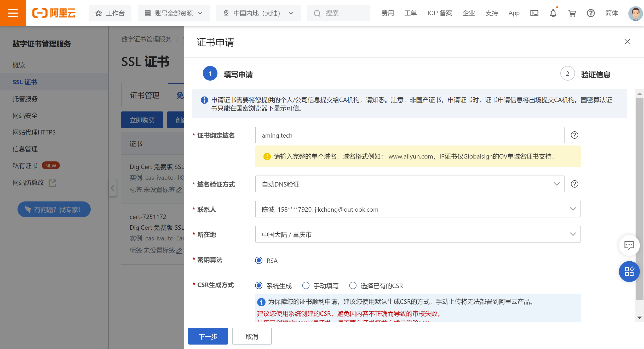The image size is (644, 349).
Task: Click the Aliyun logo
Action: click(x=54, y=13)
